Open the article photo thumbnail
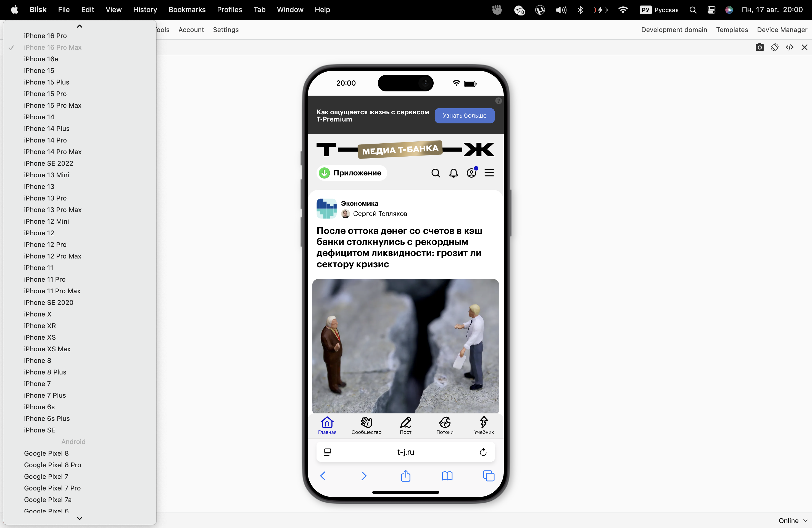Screen dimensions: 812x528 [406, 346]
